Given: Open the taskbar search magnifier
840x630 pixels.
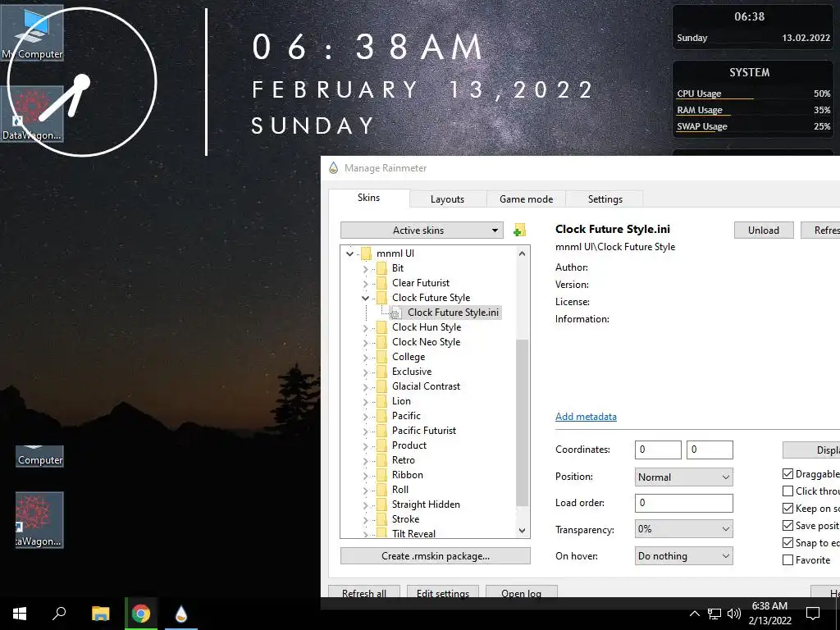Looking at the screenshot, I should (59, 614).
